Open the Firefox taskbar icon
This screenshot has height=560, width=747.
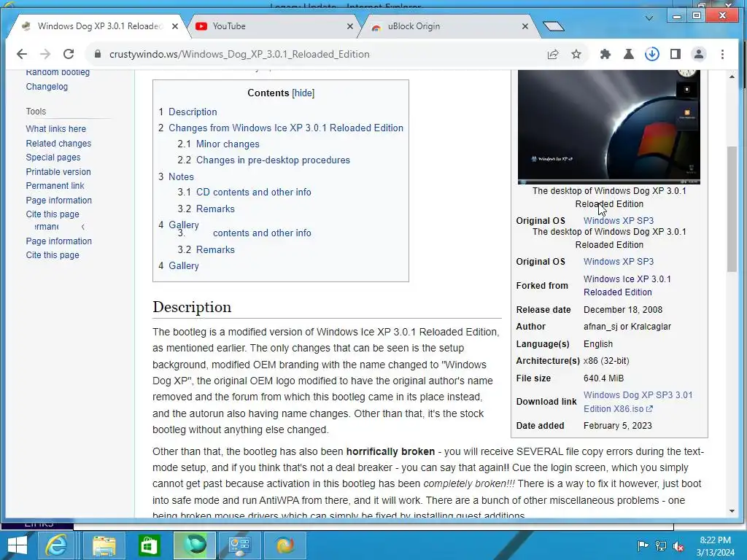pos(285,545)
